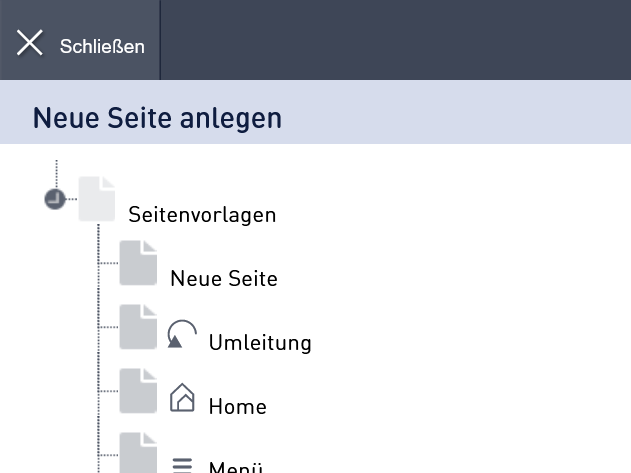This screenshot has width=631, height=473.
Task: Click the dotted tree line above Seitenvorlagen
Action: (x=56, y=174)
